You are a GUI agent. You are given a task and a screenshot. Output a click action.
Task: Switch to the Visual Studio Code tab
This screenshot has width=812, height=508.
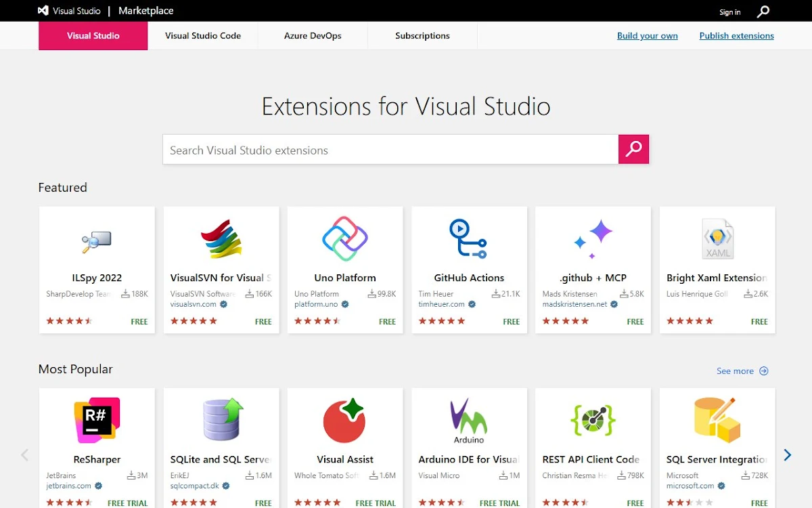click(203, 36)
